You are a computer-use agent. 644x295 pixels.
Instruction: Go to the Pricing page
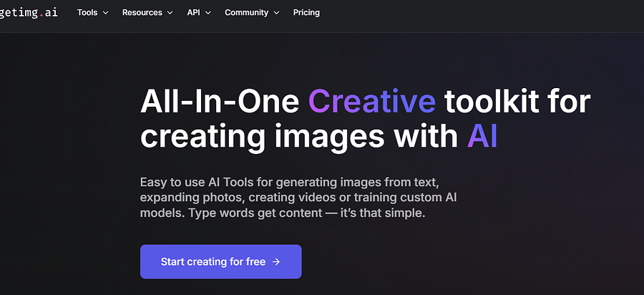click(x=306, y=13)
